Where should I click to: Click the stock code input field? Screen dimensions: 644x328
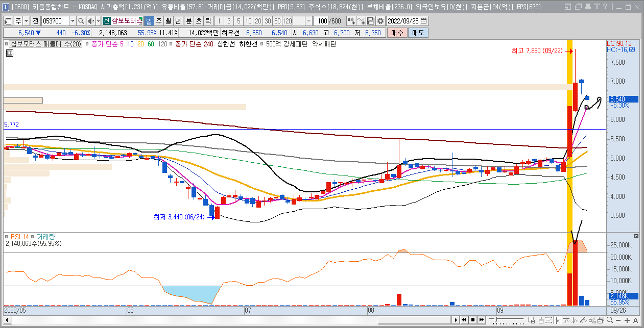[55, 21]
